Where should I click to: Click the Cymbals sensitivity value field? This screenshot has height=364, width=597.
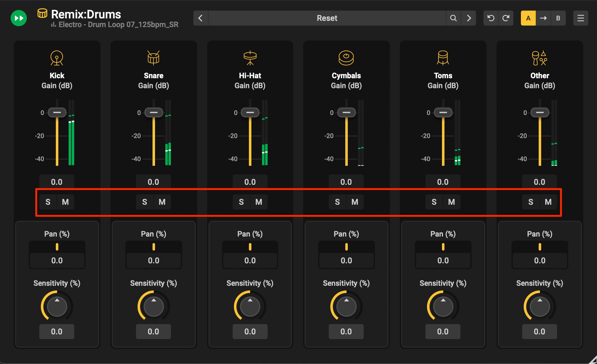click(346, 332)
